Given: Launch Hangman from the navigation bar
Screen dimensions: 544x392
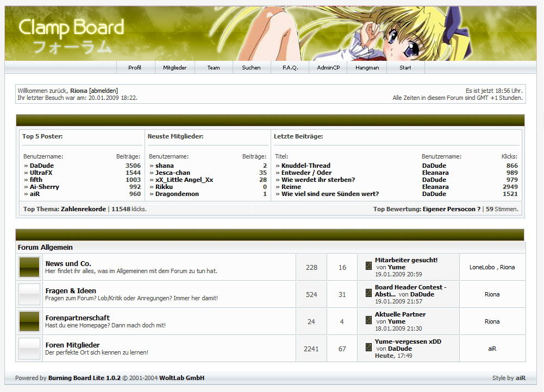Looking at the screenshot, I should click(367, 68).
